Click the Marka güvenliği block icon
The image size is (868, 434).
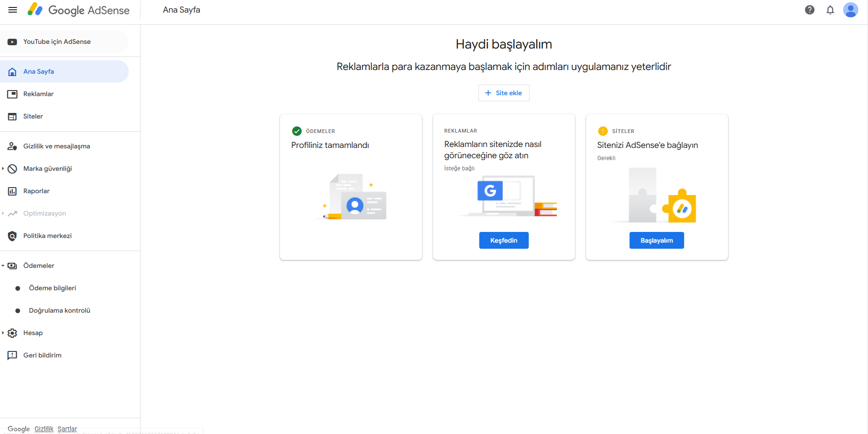coord(13,169)
